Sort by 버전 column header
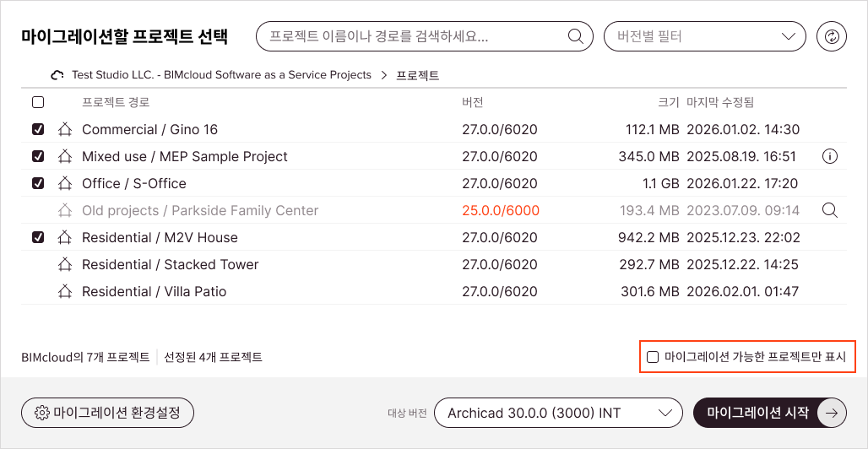This screenshot has width=868, height=449. [x=473, y=102]
